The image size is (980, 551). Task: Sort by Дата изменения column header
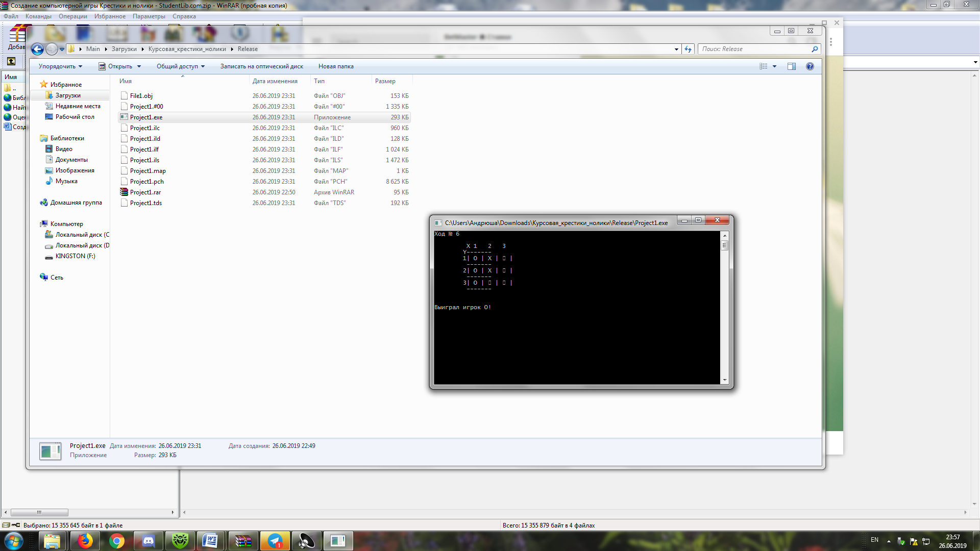pyautogui.click(x=275, y=81)
